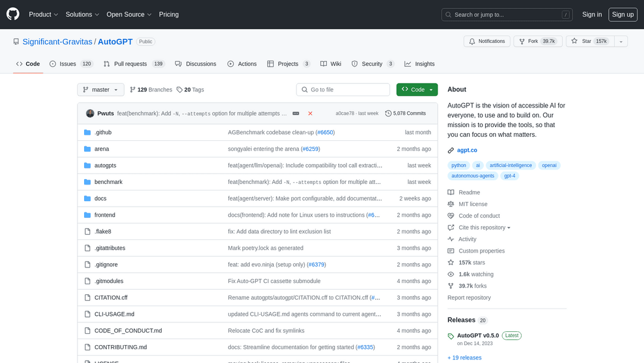644x363 pixels.
Task: Click the 129 Branches link
Action: [151, 90]
